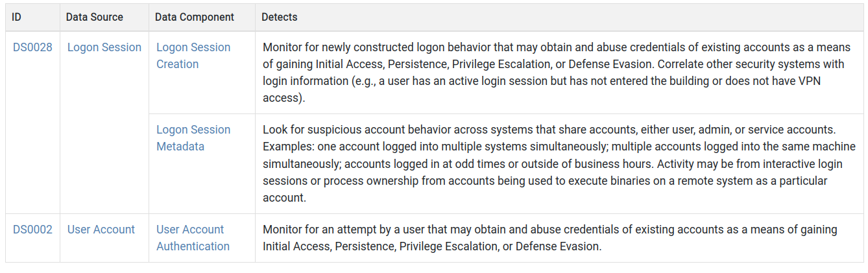Open the DS0028 data source ID link
This screenshot has height=273, width=868.
(x=32, y=47)
